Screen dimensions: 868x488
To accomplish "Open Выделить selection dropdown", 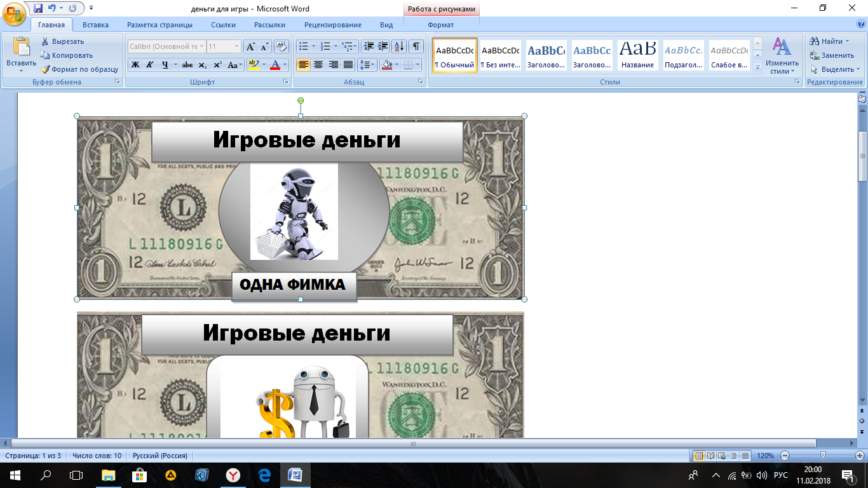I will (x=835, y=69).
